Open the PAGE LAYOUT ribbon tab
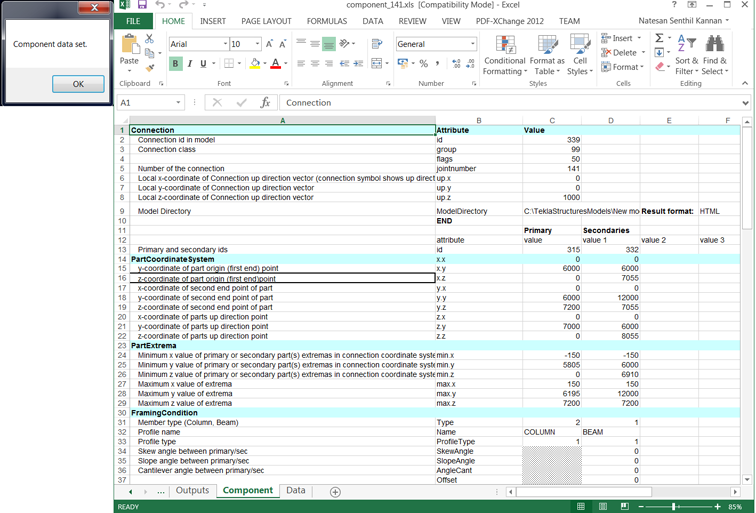 pos(266,21)
